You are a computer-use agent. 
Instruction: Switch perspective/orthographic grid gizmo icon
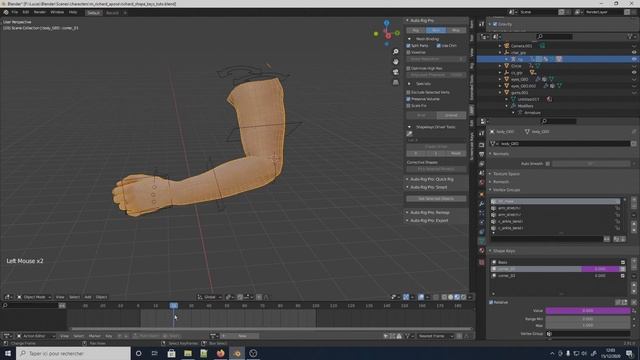point(395,82)
